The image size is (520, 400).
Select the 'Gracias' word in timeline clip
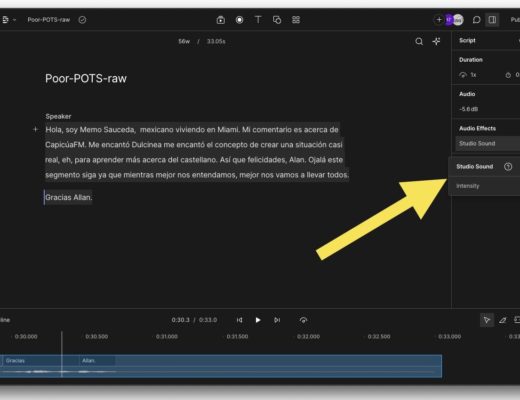coord(15,361)
